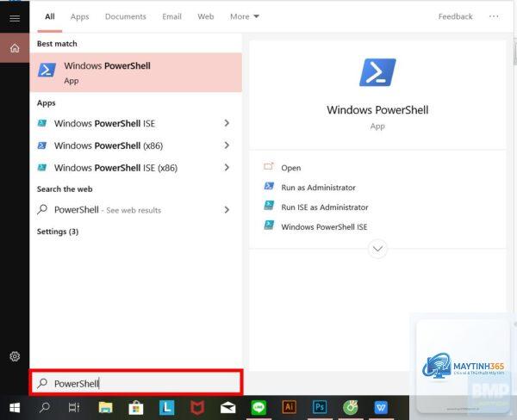Screen dimensions: 517x420
Task: Click the web search magnifier icon
Action: (42, 209)
